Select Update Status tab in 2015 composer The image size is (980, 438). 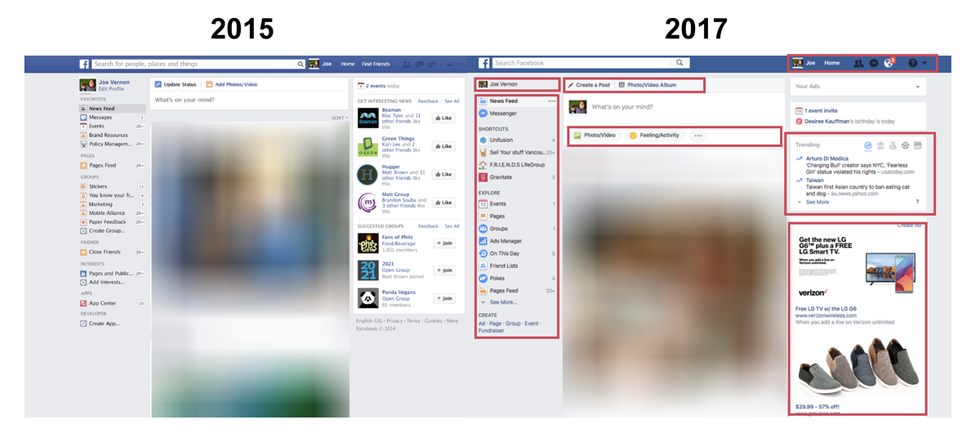coord(176,84)
